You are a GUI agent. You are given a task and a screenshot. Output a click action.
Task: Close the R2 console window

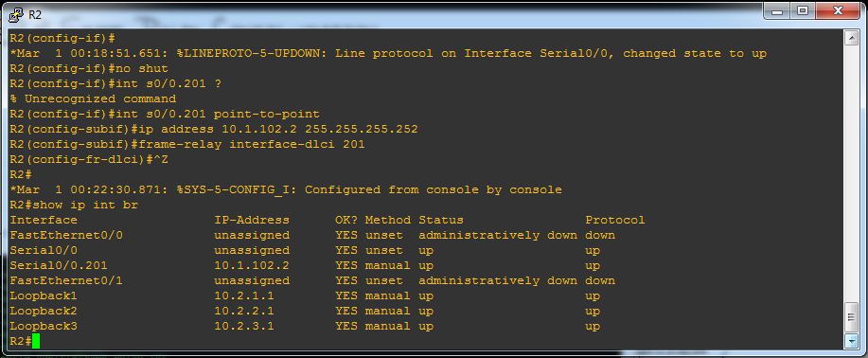pyautogui.click(x=837, y=10)
